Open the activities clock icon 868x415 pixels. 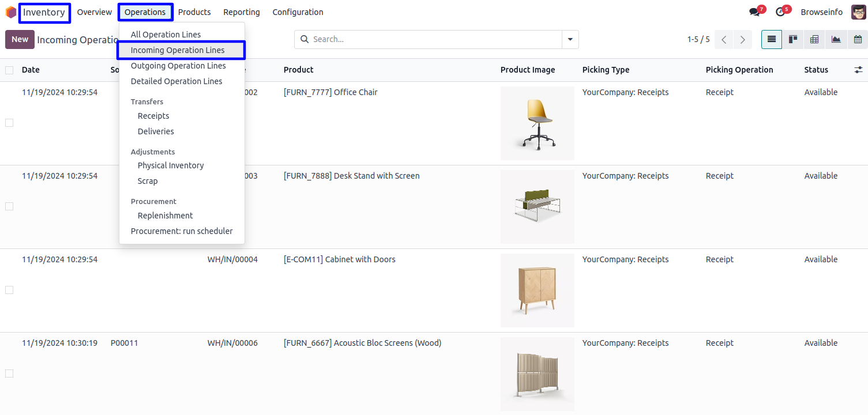[780, 12]
